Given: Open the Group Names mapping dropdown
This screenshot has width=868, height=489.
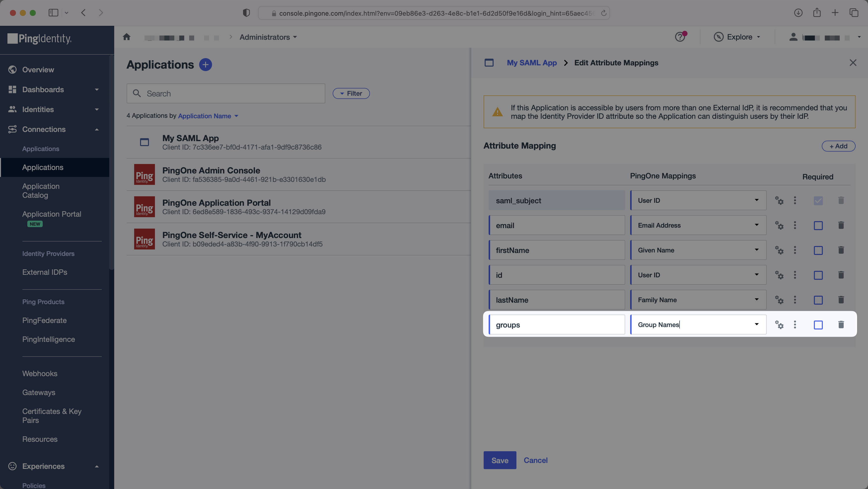Looking at the screenshot, I should pos(757,325).
